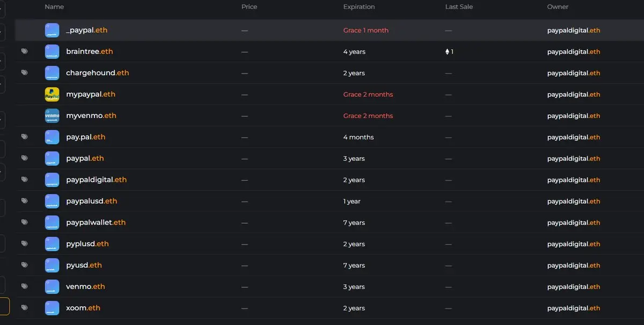Click the avatar icon for _paypal.eth
Image resolution: width=644 pixels, height=325 pixels.
tap(52, 31)
